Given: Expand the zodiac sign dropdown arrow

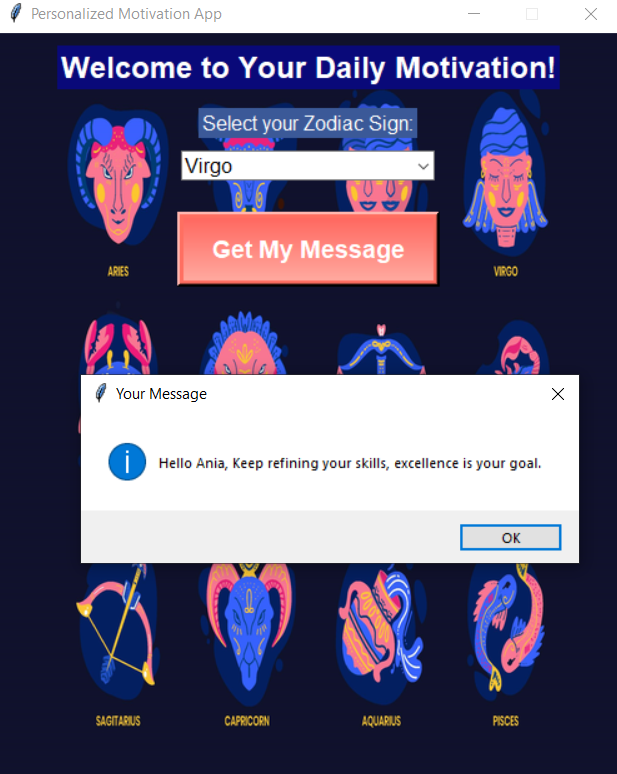Looking at the screenshot, I should point(423,166).
